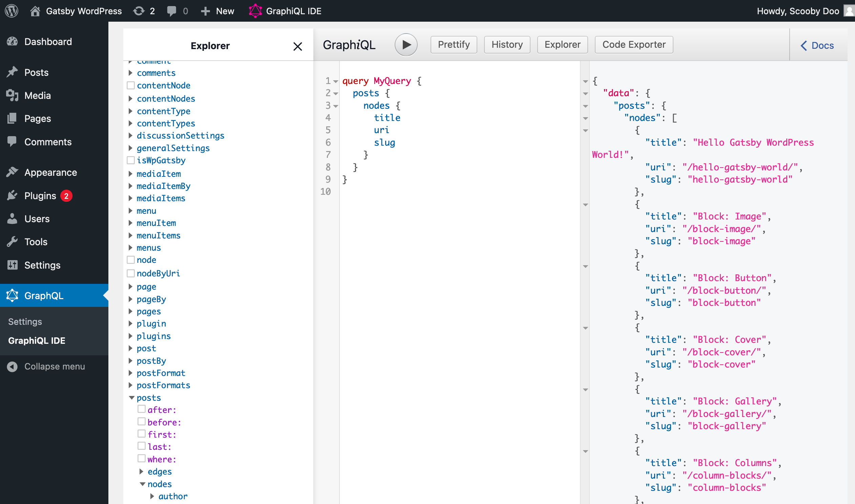This screenshot has height=504, width=855.
Task: Click the Collapse menu label
Action: click(x=55, y=366)
